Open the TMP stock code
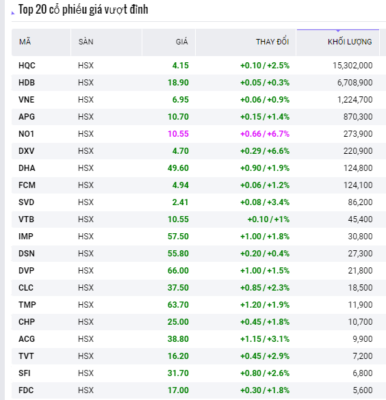The width and height of the screenshot is (386, 400). coord(27,305)
